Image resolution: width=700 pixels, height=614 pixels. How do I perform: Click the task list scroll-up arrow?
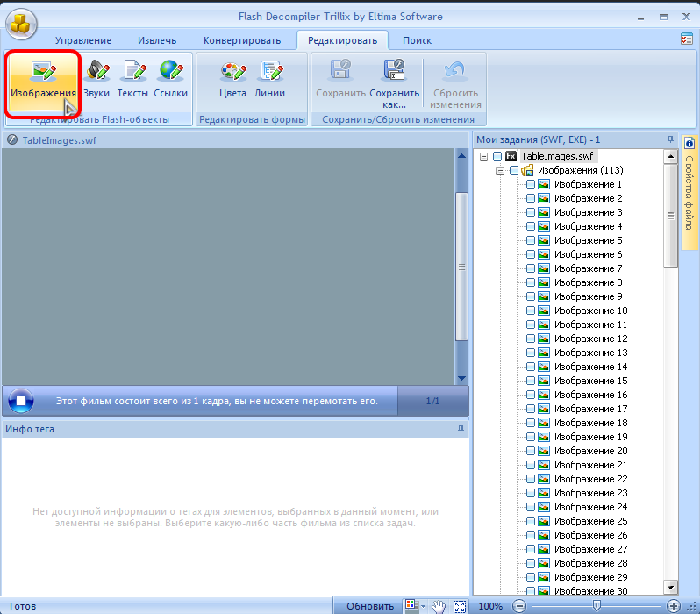tap(670, 156)
